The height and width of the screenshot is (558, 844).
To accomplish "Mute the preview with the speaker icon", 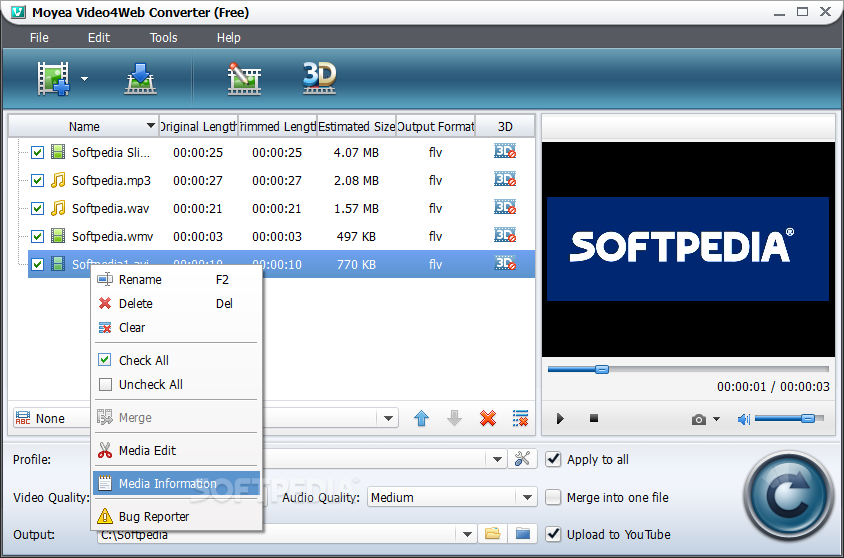I will [743, 419].
